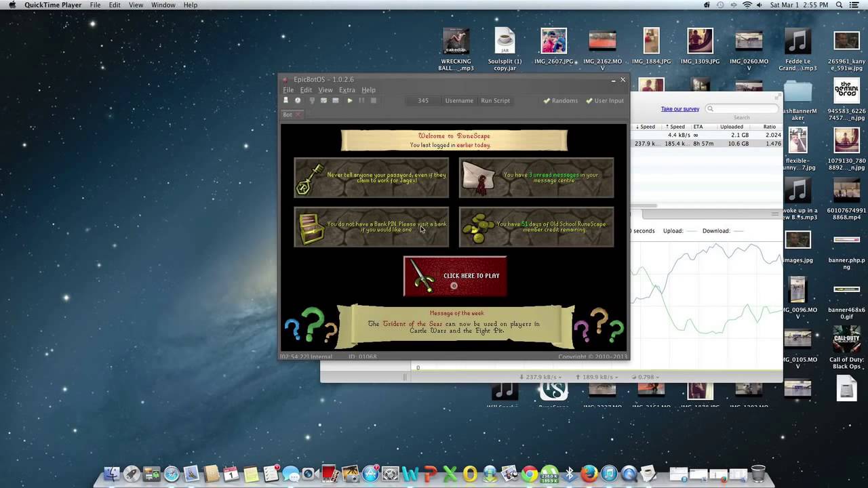Image resolution: width=868 pixels, height=488 pixels.
Task: Open Finder from the Dock
Action: point(111,474)
